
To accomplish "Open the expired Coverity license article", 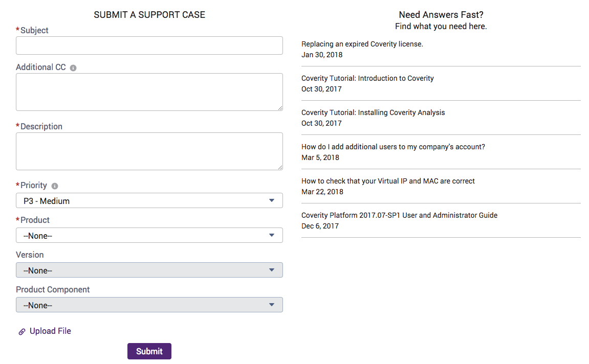I will 362,44.
